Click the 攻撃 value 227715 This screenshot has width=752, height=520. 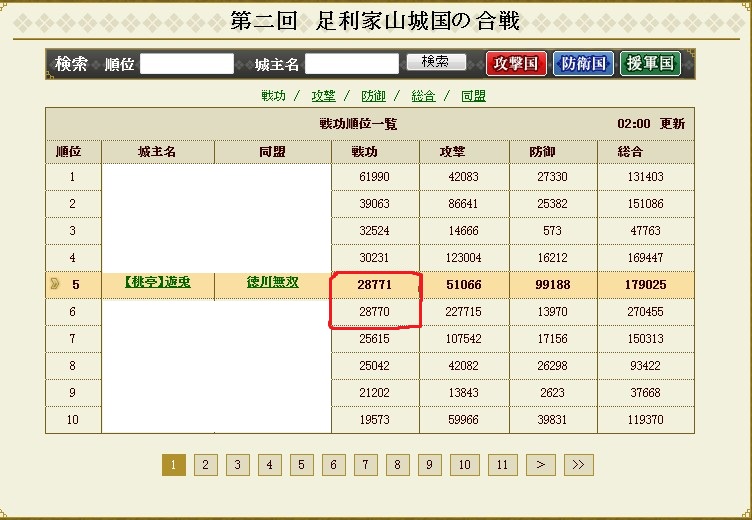(463, 312)
